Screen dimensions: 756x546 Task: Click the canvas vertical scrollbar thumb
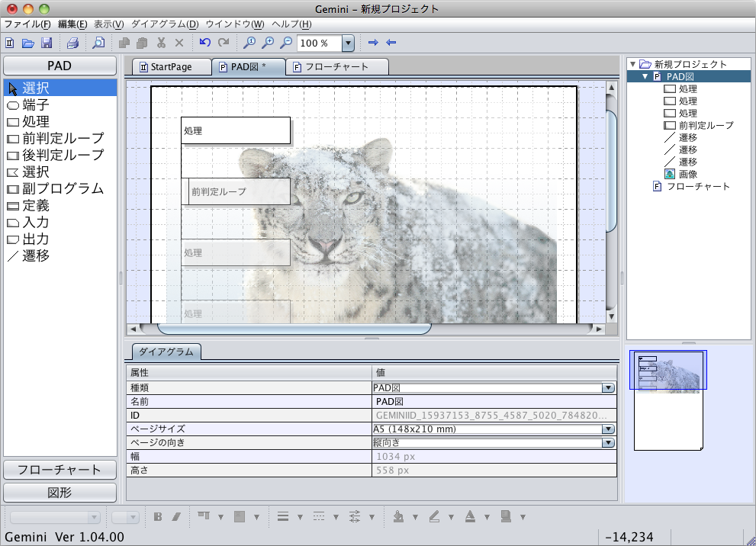[611, 171]
